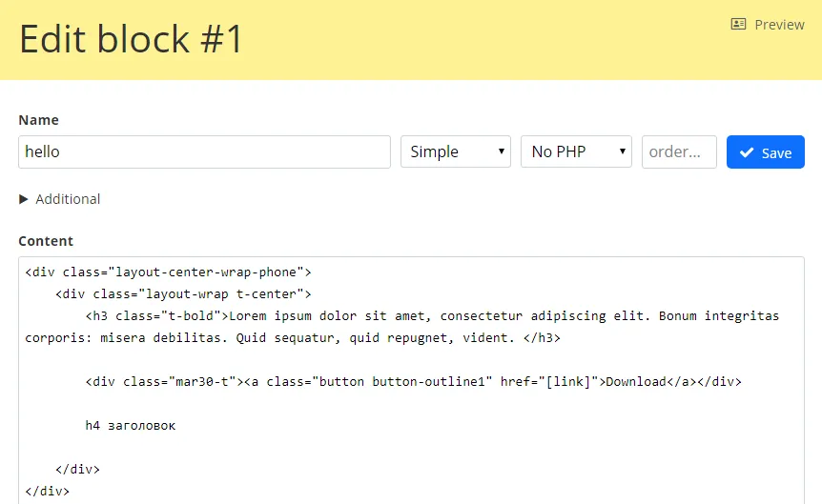Click the Additional summary label
The height and width of the screenshot is (504, 822).
tap(68, 199)
